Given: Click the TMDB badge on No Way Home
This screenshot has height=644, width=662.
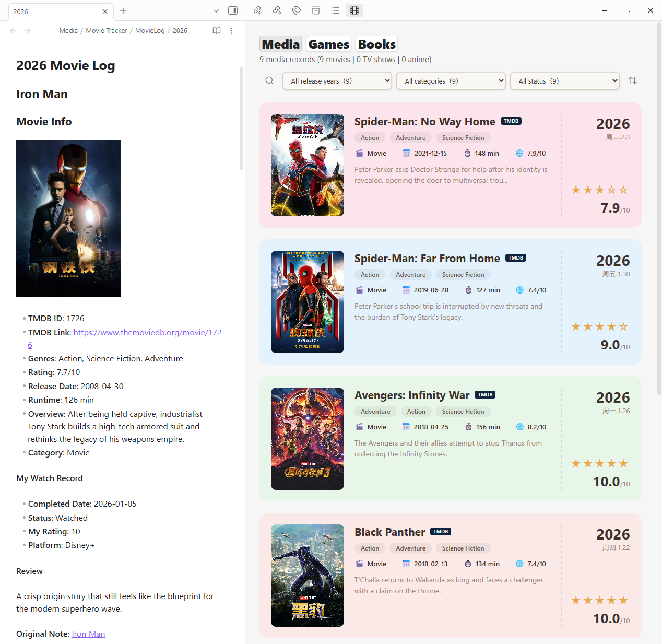Looking at the screenshot, I should click(x=511, y=121).
